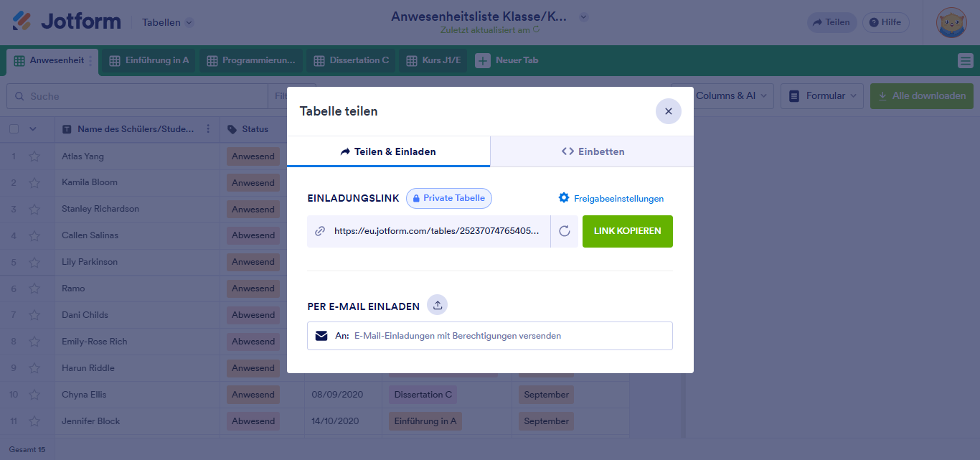Click the upload icon beside PER E-MAIL EINLADEN
Image resolution: width=980 pixels, height=460 pixels.
coord(437,304)
